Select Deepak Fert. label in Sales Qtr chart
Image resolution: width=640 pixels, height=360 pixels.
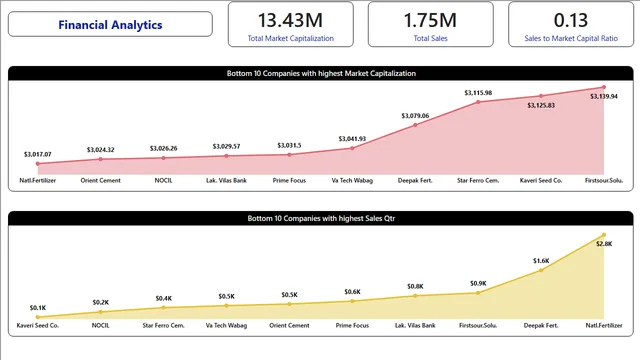pos(541,326)
